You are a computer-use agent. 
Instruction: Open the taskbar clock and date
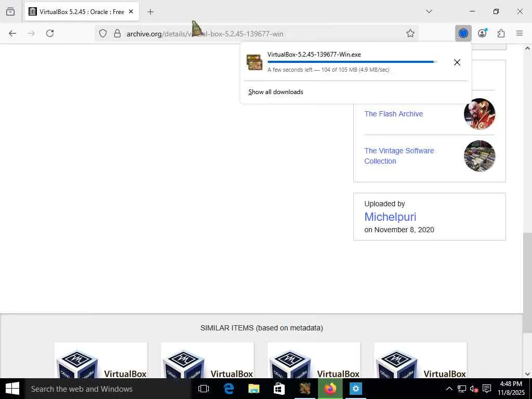click(x=511, y=389)
